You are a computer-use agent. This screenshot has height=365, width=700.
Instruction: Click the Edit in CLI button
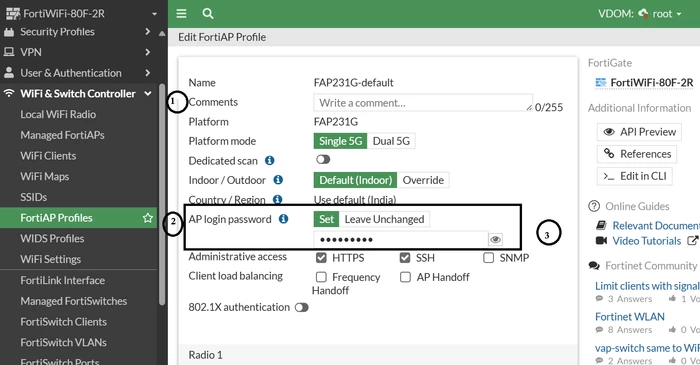tap(634, 176)
